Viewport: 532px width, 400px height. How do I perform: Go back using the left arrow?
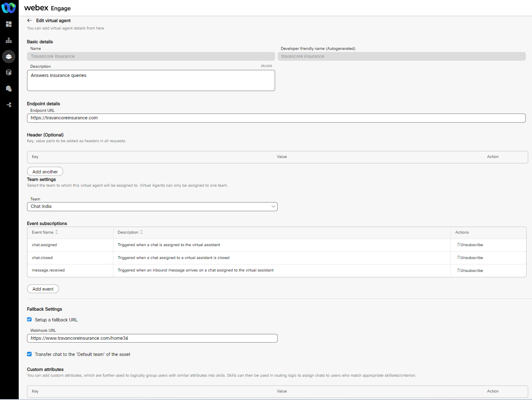pos(30,20)
